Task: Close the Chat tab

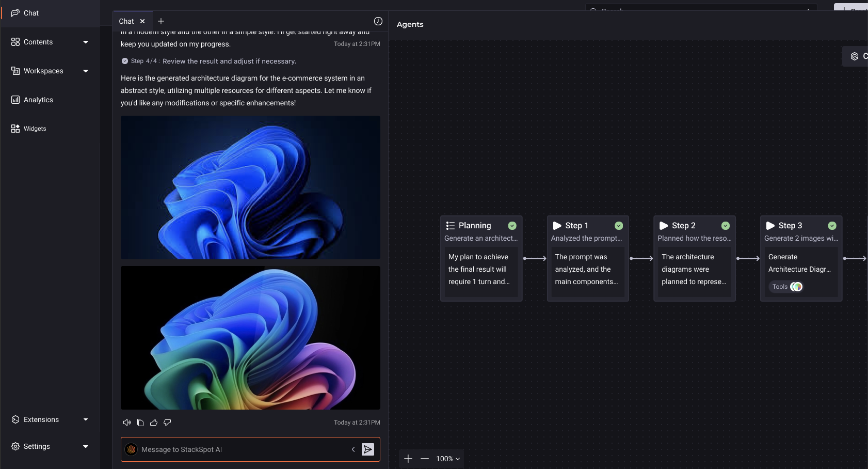Action: [x=142, y=21]
